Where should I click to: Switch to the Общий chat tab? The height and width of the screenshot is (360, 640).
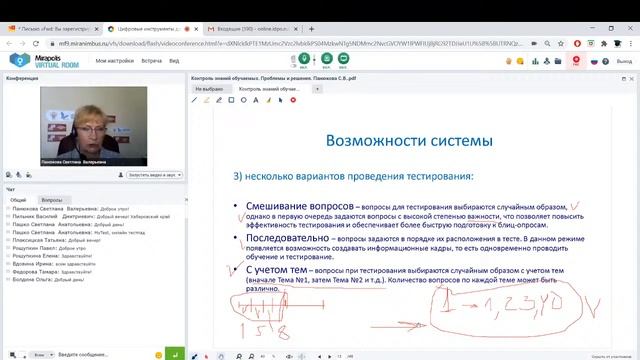(x=18, y=200)
